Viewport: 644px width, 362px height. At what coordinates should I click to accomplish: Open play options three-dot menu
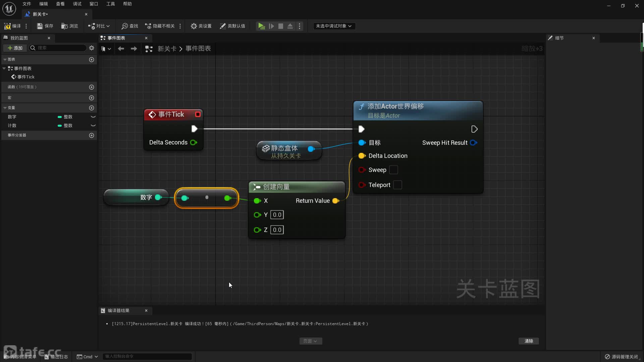click(x=300, y=26)
